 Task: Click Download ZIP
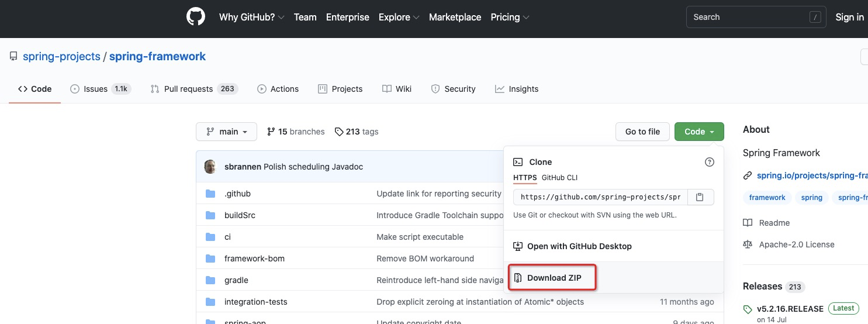[x=553, y=278]
